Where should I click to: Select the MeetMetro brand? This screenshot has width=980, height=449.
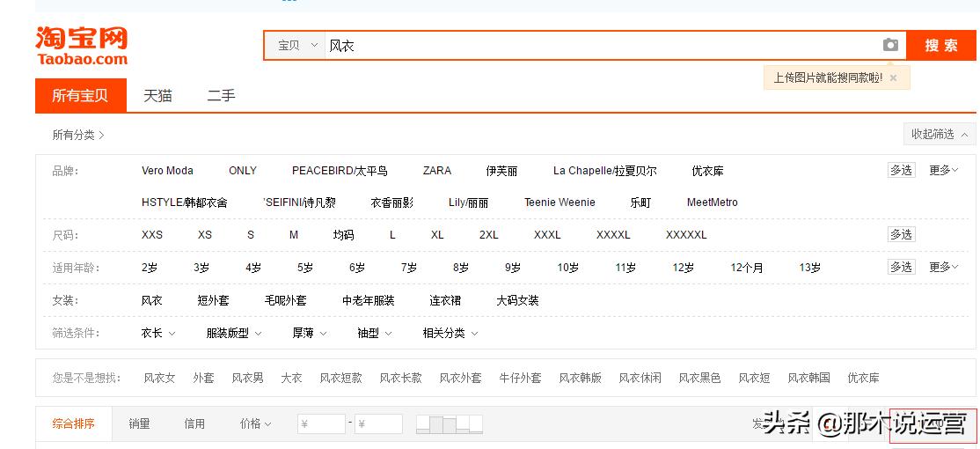click(712, 202)
